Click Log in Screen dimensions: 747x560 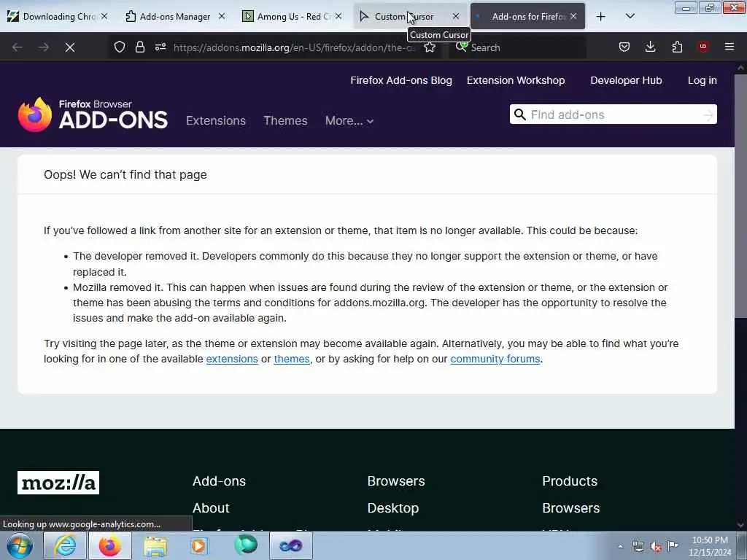(703, 80)
